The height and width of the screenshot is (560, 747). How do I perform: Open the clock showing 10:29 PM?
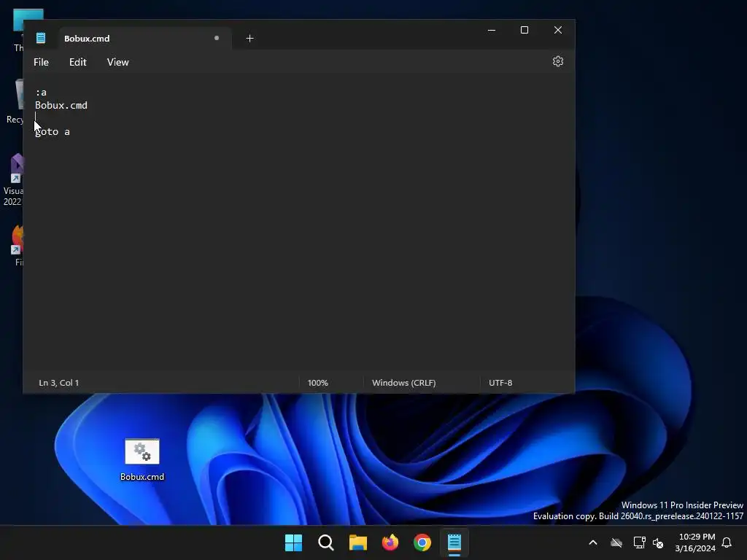click(695, 542)
